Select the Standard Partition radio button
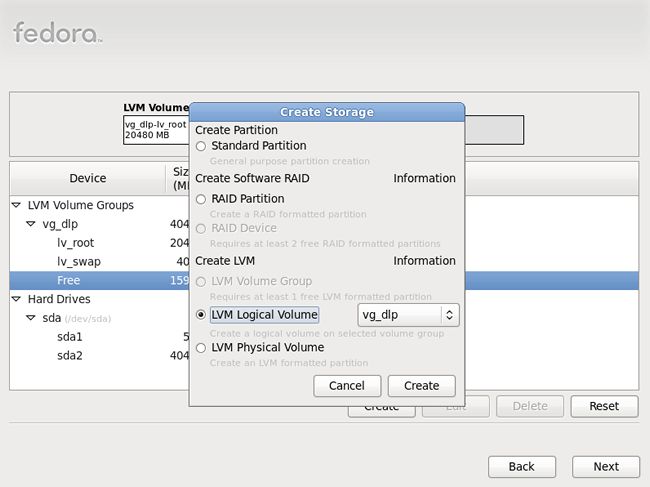Image resolution: width=650 pixels, height=487 pixels. [x=201, y=146]
